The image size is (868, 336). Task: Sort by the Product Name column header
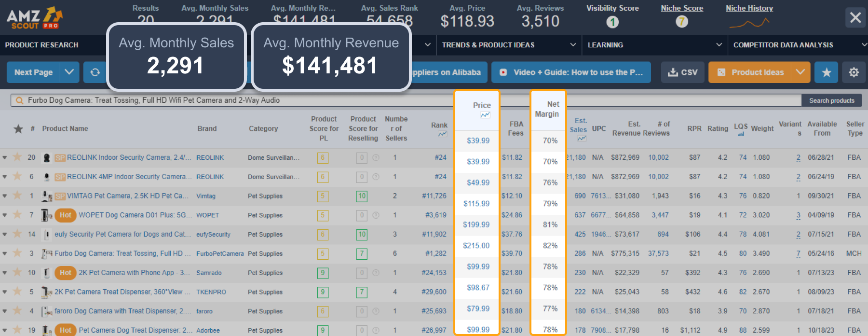coord(65,128)
